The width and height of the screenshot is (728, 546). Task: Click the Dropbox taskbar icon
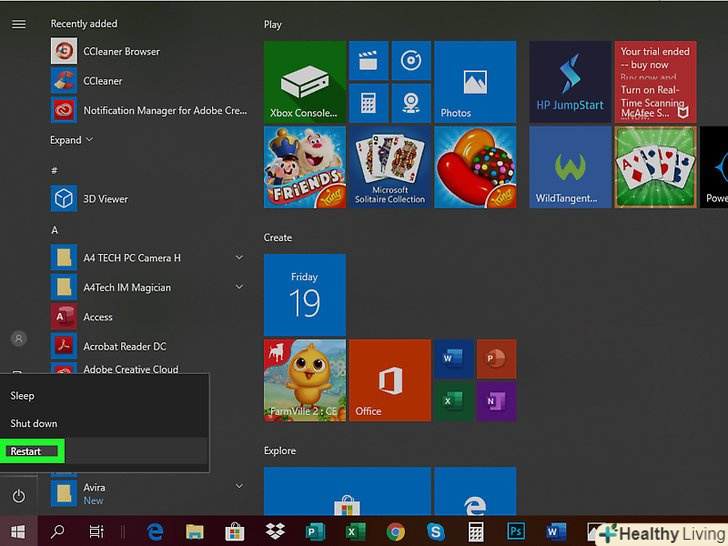tap(275, 532)
